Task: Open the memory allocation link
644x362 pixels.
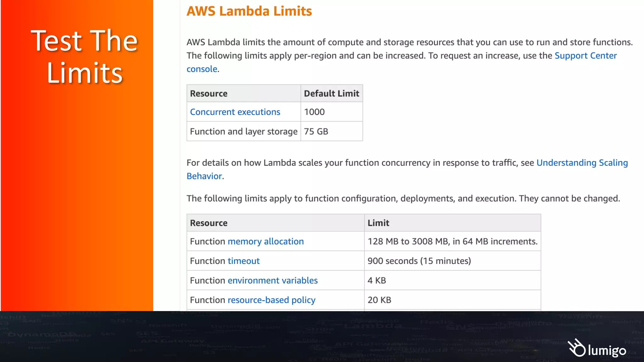Action: [265, 241]
